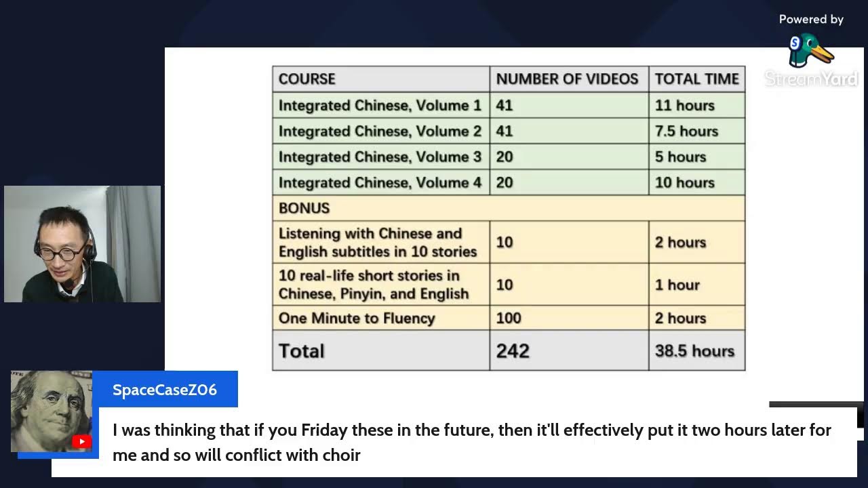Click 'Integrated Chinese, Volume 3' cell
This screenshot has height=488, width=868.
pos(381,157)
